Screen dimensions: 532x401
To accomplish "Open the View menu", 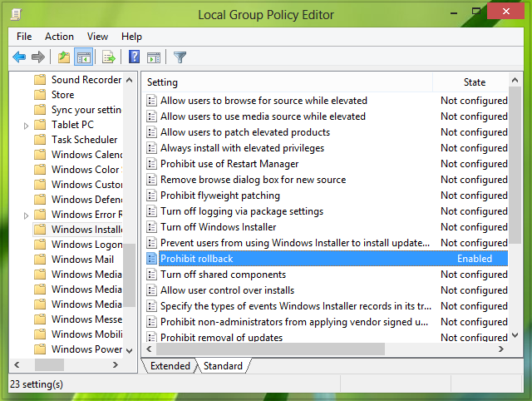I will [x=98, y=37].
